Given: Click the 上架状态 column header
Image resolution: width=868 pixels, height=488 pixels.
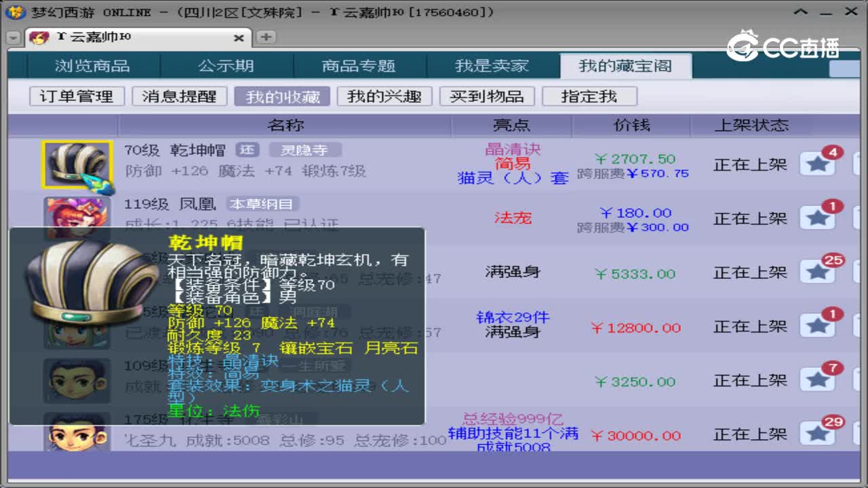Looking at the screenshot, I should click(x=751, y=125).
